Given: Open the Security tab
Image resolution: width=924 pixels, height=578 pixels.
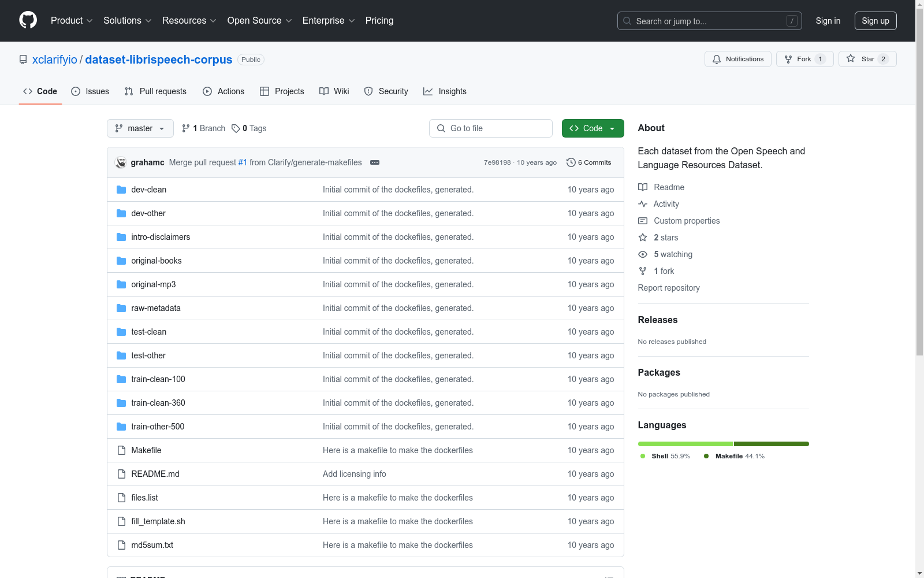Looking at the screenshot, I should [x=386, y=91].
